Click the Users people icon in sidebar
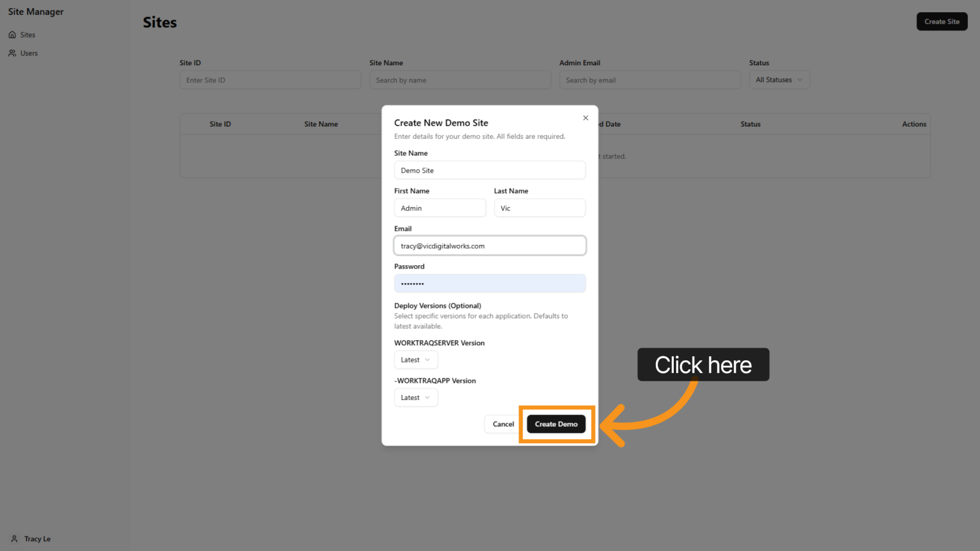This screenshot has height=551, width=980. coord(12,53)
